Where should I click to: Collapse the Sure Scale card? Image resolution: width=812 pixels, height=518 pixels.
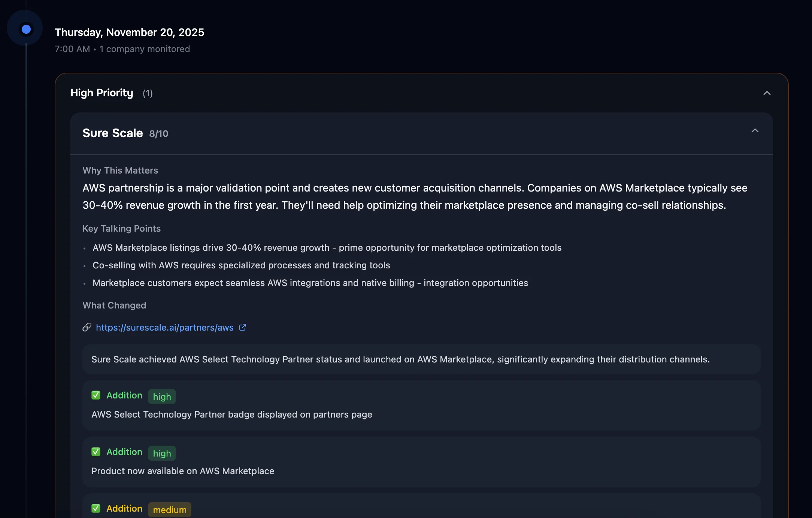point(755,131)
